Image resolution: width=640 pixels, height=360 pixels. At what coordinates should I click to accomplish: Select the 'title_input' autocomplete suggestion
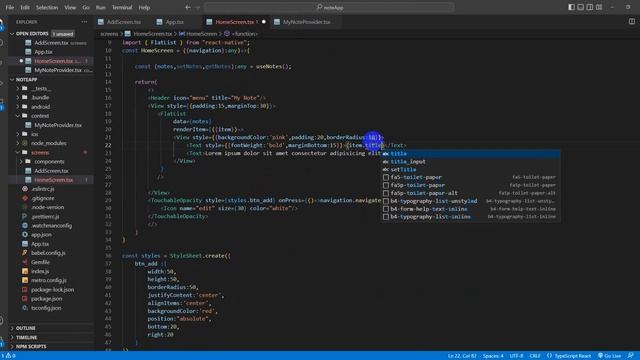pos(470,162)
